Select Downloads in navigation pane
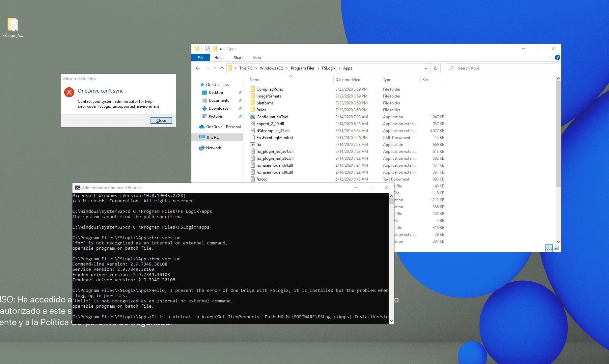 click(x=218, y=108)
